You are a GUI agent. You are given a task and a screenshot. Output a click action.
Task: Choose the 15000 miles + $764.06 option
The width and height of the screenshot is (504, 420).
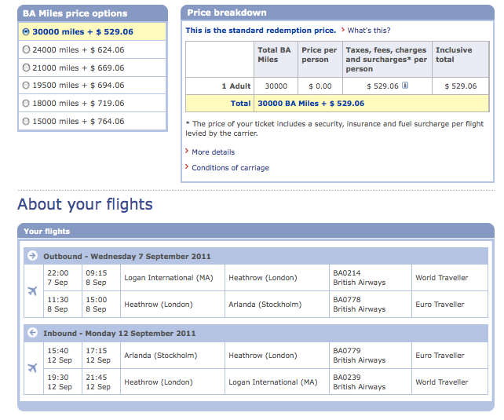pos(26,122)
